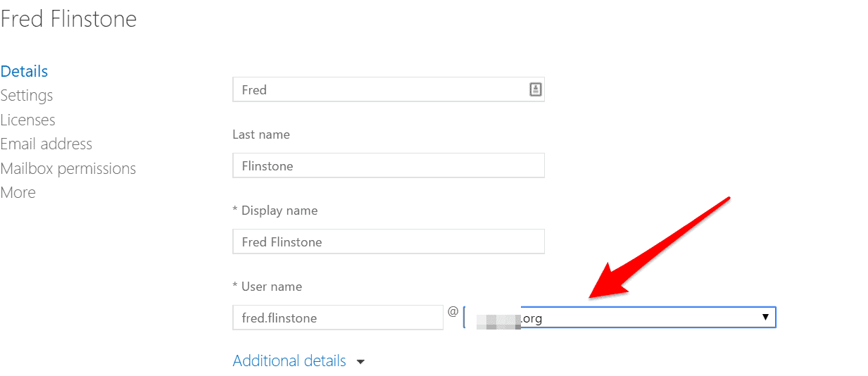Click the User name label
Image resolution: width=868 pixels, height=376 pixels.
(268, 287)
